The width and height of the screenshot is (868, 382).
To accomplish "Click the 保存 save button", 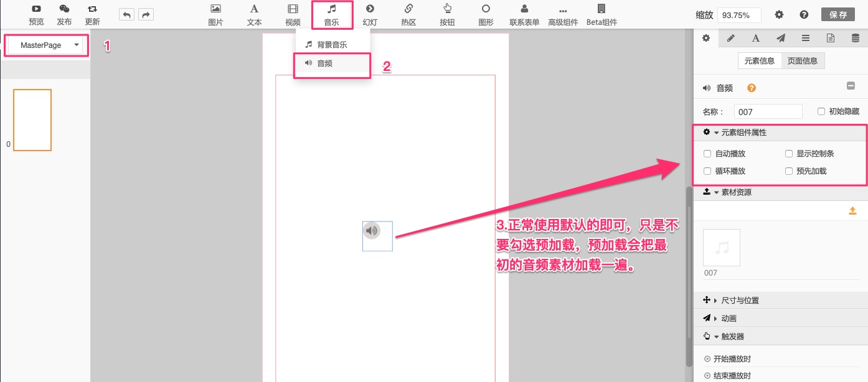I will [x=838, y=15].
